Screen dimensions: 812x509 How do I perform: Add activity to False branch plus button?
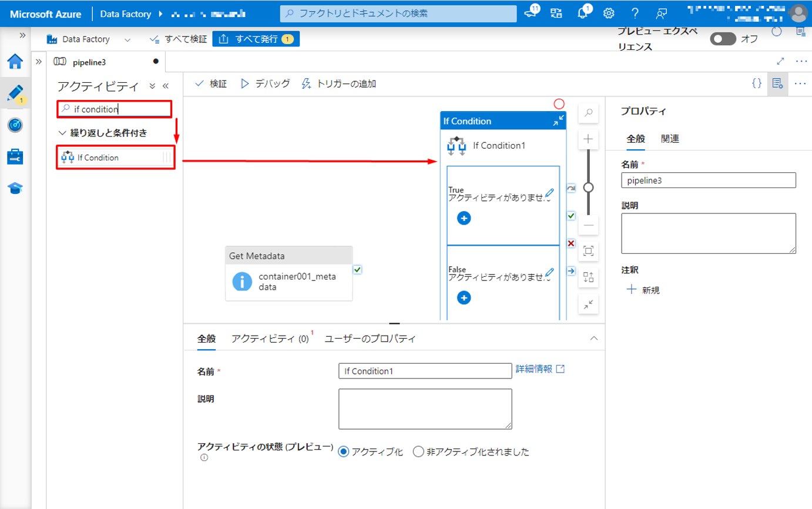464,298
